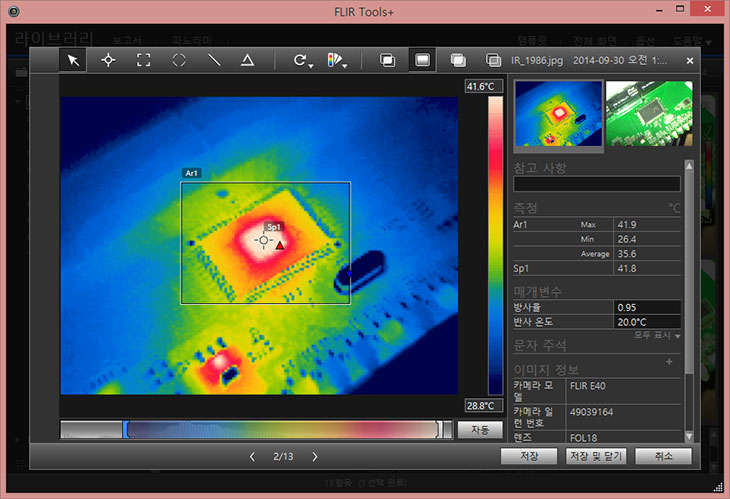Screen dimensions: 730x499
Task: Open the color palette selector
Action: click(x=335, y=60)
